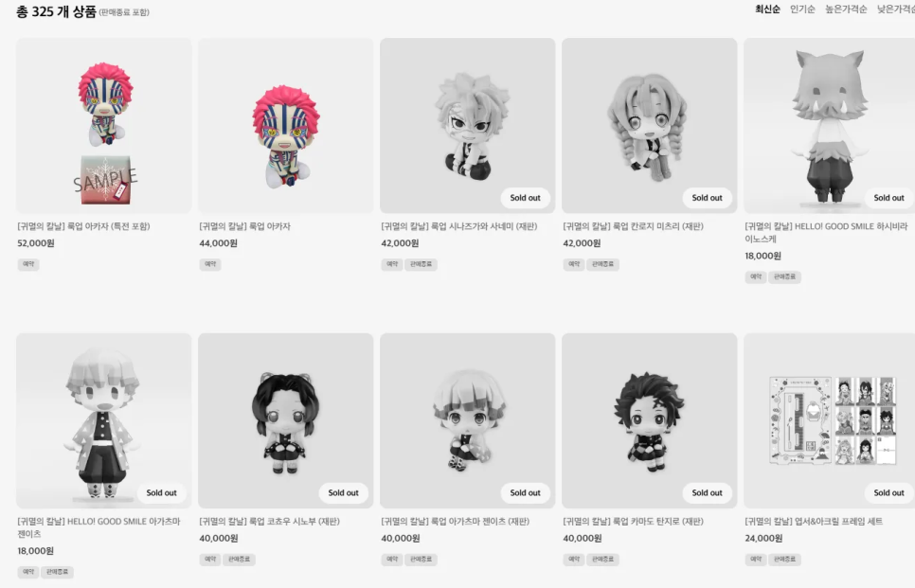This screenshot has width=915, height=588.
Task: Select the 예약 tag under 52,000원 Akaza
Action: click(28, 264)
